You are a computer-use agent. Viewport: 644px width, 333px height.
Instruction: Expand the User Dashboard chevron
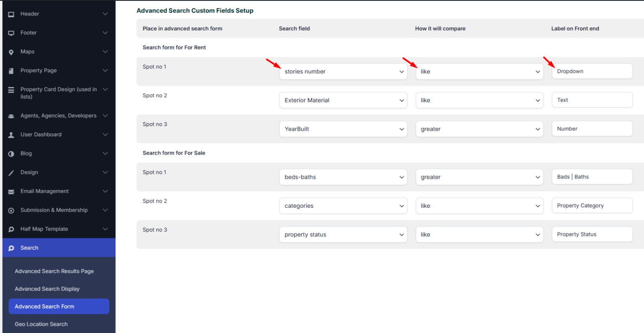105,134
